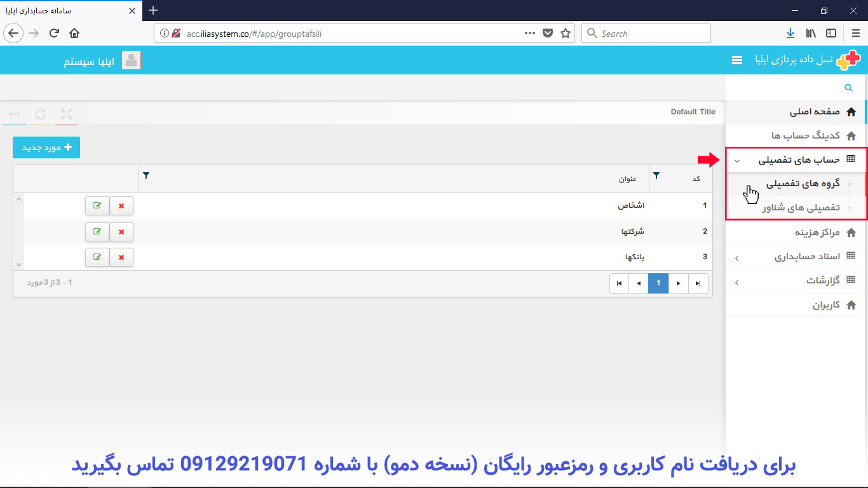Toggle the filter on the عنوان column
This screenshot has width=868, height=488.
146,175
